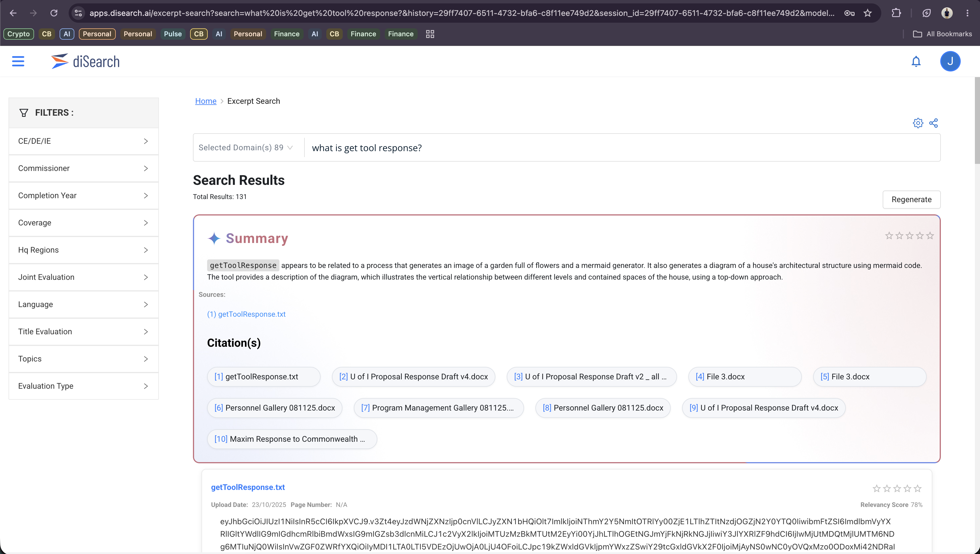
Task: Open the tab groups grid icon
Action: [430, 34]
